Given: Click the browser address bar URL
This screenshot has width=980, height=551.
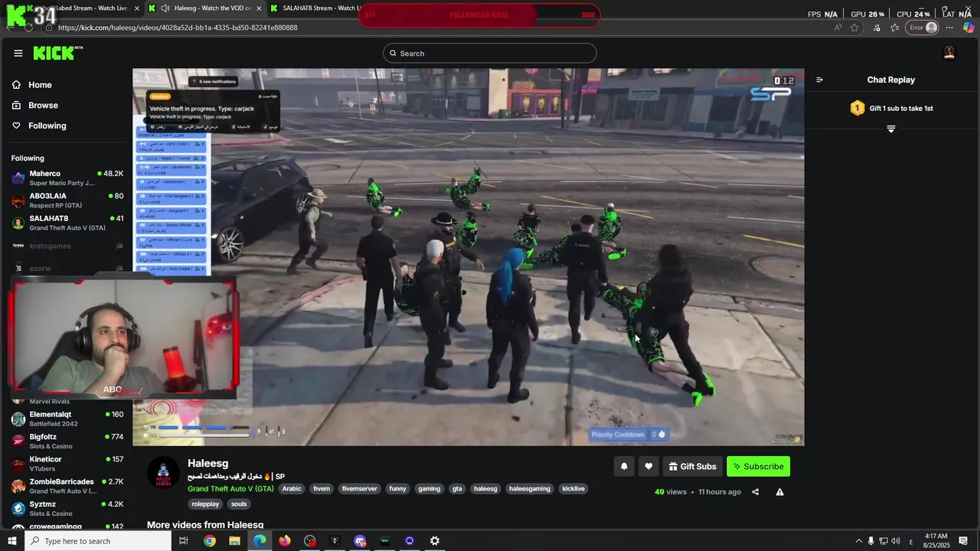Looking at the screenshot, I should click(x=178, y=28).
